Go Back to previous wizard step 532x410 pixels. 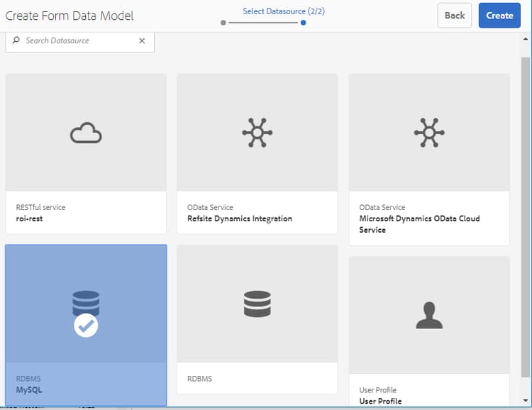455,16
